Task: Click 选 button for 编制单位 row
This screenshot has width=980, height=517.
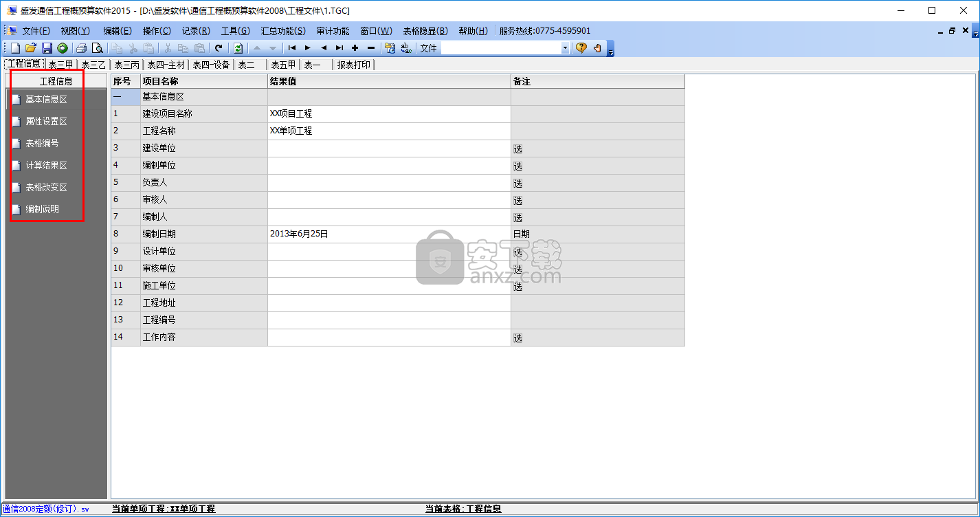Action: click(x=517, y=166)
